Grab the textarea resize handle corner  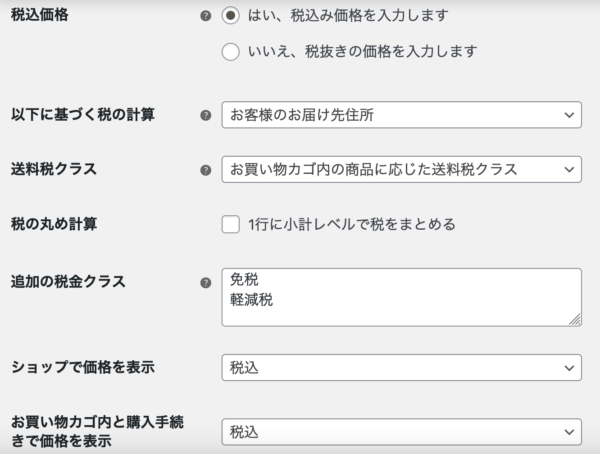pos(575,320)
